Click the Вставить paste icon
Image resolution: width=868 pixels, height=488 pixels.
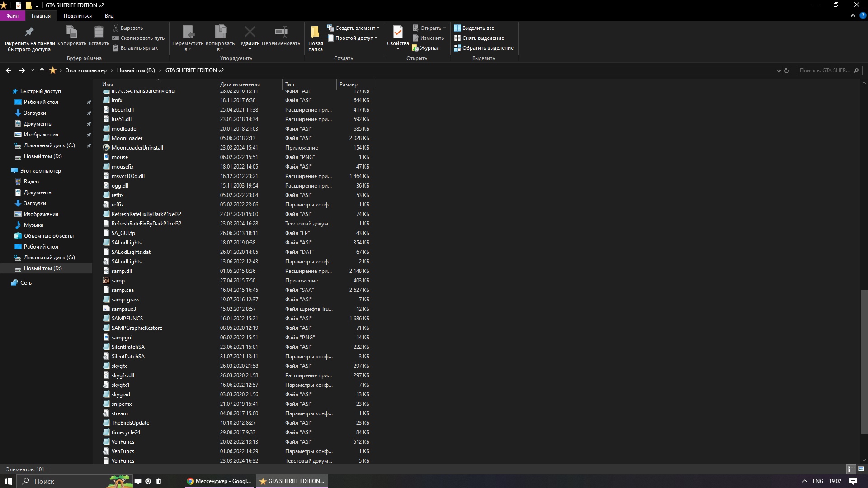[99, 36]
